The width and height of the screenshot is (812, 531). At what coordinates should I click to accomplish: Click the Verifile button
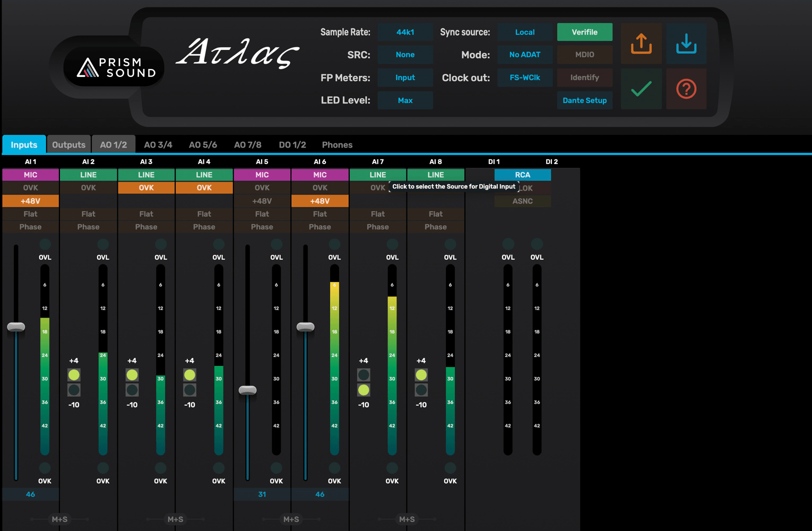coord(585,32)
